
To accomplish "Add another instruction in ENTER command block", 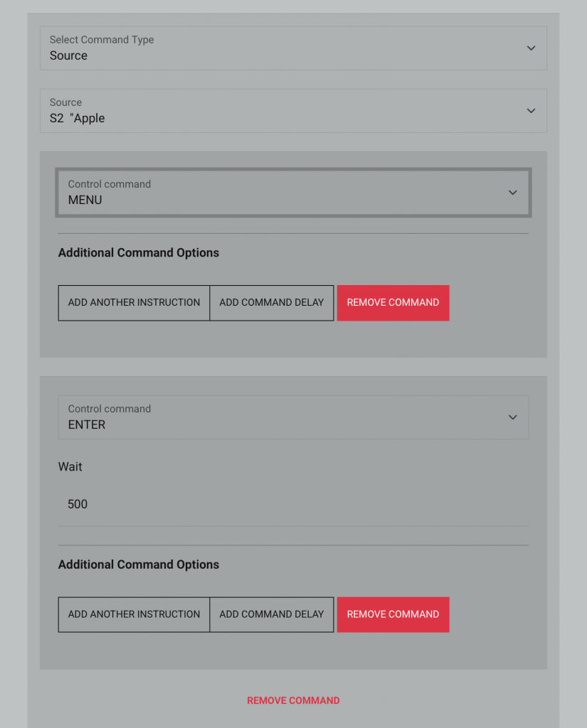I will (x=134, y=614).
